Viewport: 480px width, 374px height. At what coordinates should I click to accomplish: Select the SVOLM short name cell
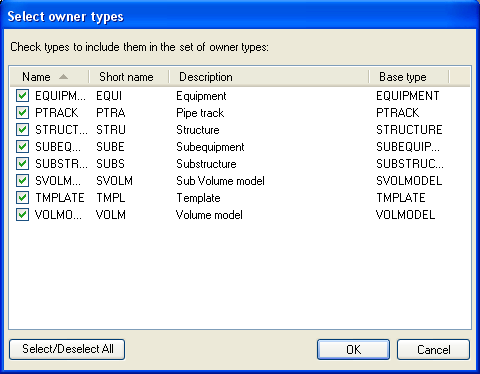coord(114,181)
